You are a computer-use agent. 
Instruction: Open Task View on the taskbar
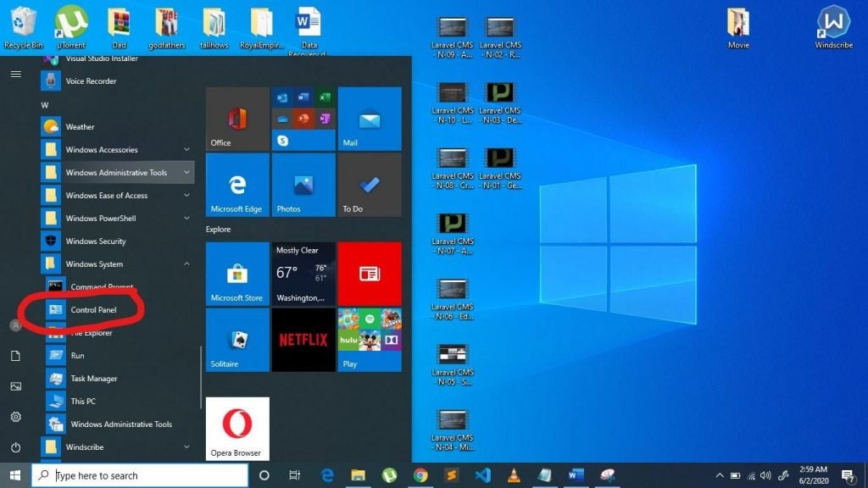[x=294, y=475]
